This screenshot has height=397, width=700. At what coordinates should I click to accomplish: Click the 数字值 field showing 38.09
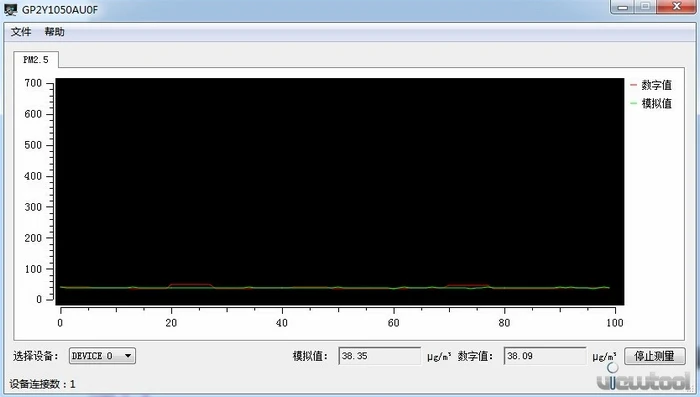pos(545,356)
